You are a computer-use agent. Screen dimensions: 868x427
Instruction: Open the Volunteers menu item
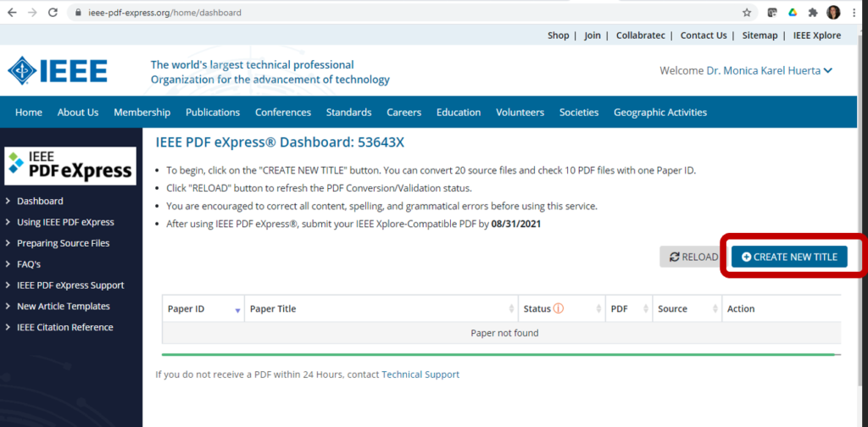click(520, 113)
